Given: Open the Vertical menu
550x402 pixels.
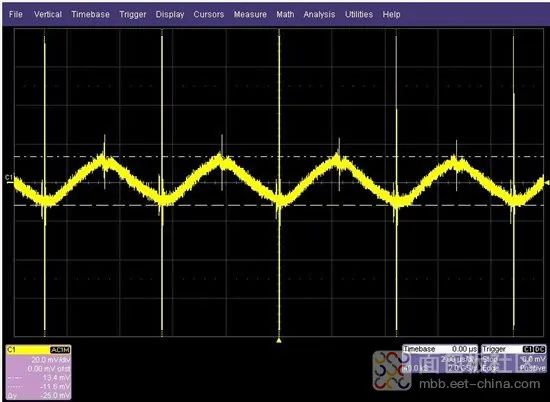Looking at the screenshot, I should (x=48, y=14).
